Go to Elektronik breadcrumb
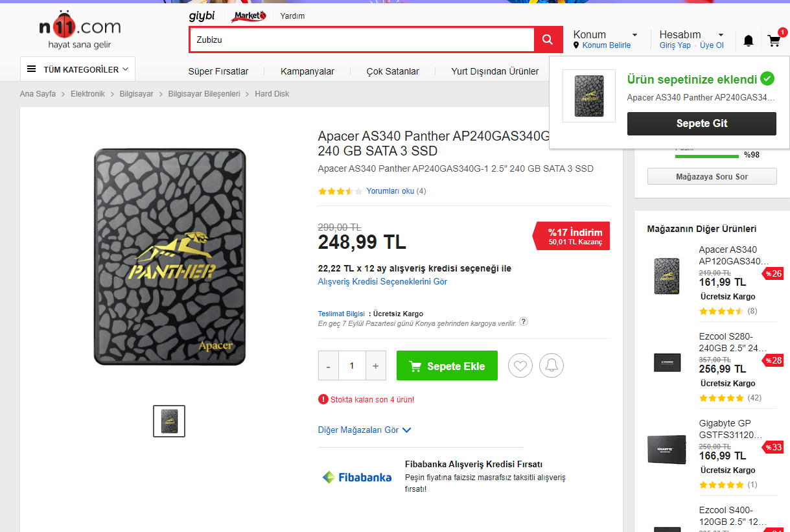790x532 pixels. [x=87, y=94]
